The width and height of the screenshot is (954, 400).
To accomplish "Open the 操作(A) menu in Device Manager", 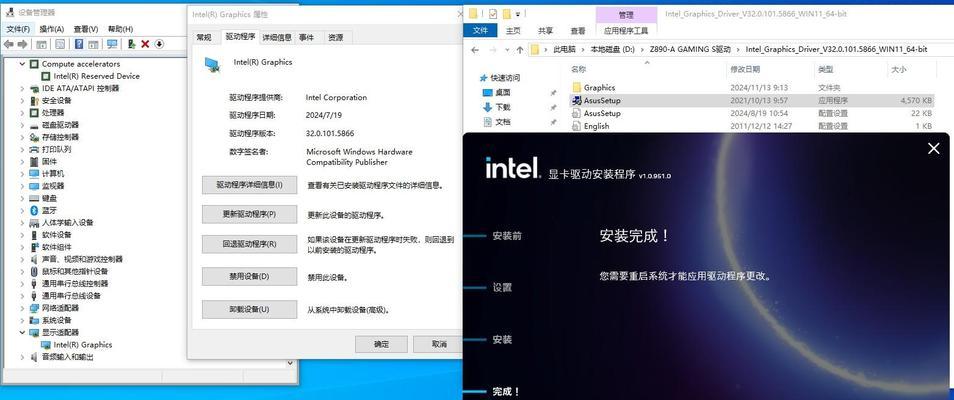I will (52, 29).
